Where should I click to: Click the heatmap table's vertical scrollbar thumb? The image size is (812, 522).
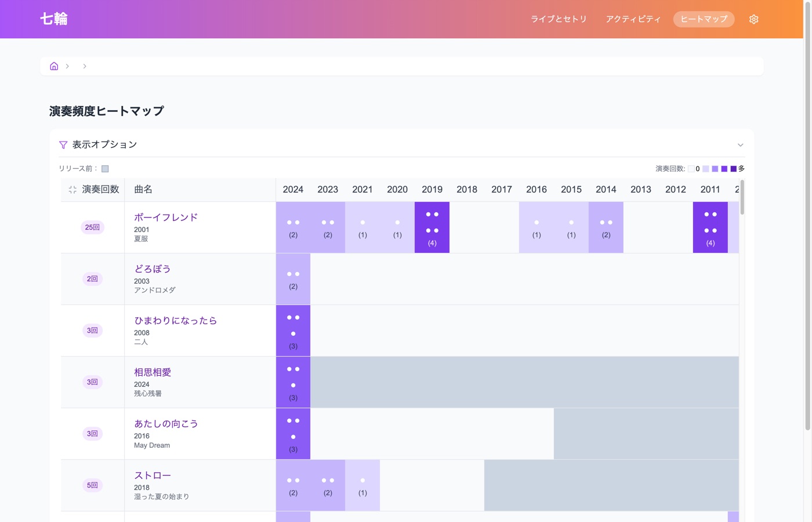pos(742,197)
